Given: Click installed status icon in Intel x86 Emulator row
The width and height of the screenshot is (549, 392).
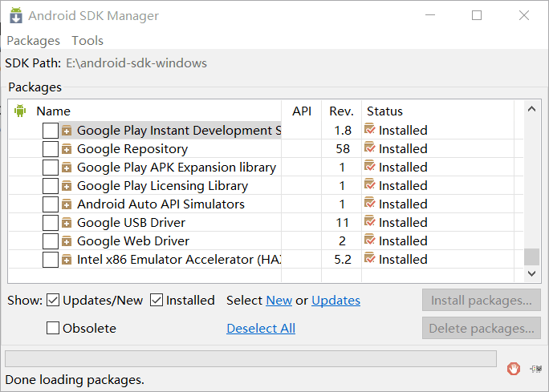Looking at the screenshot, I should pos(370,258).
